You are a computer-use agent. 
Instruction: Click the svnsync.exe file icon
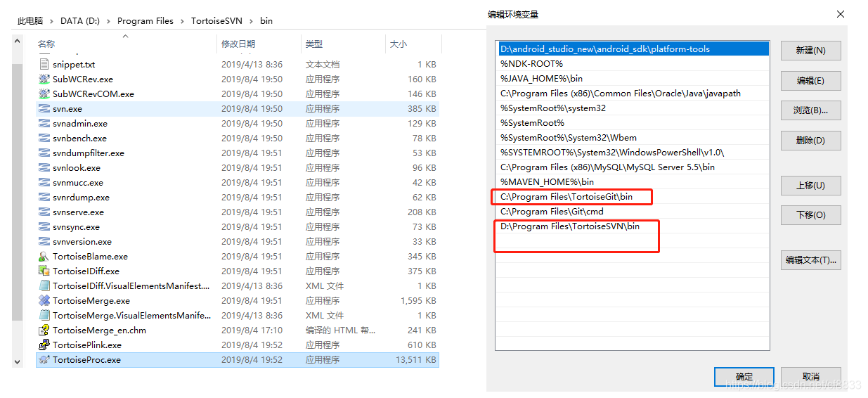click(44, 227)
